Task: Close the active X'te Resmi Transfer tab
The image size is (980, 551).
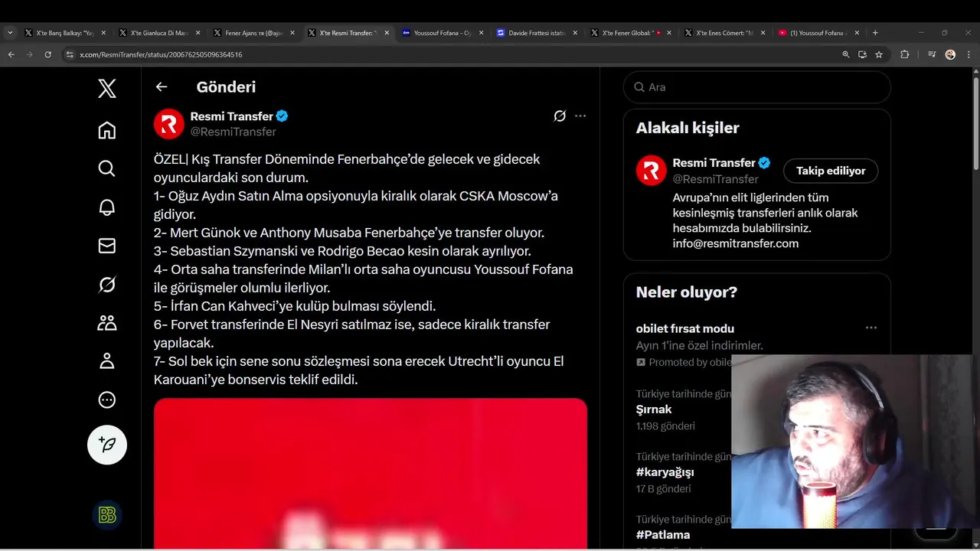Action: tap(387, 33)
